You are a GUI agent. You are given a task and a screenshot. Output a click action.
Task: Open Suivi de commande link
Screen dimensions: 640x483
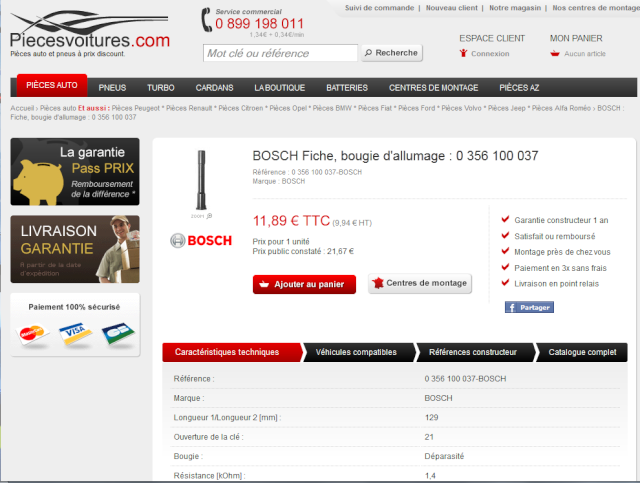(x=379, y=8)
